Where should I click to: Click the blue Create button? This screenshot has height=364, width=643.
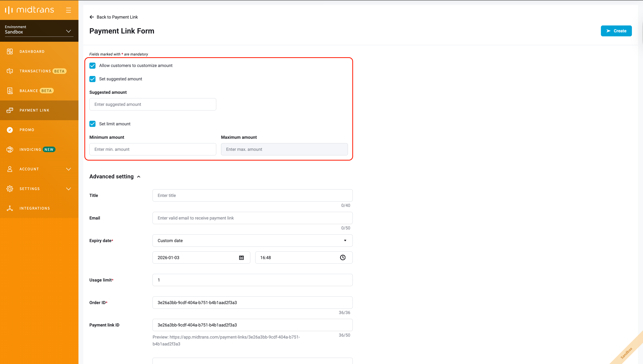click(616, 31)
